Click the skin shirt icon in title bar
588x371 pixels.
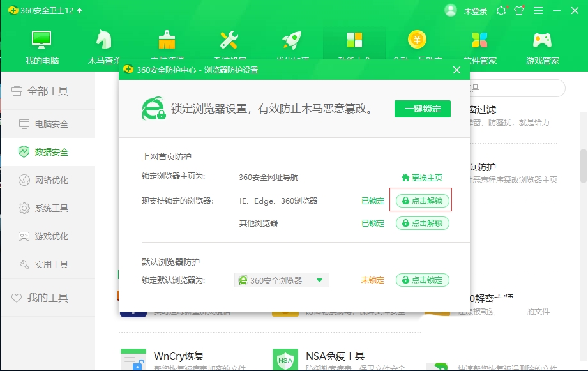click(519, 10)
